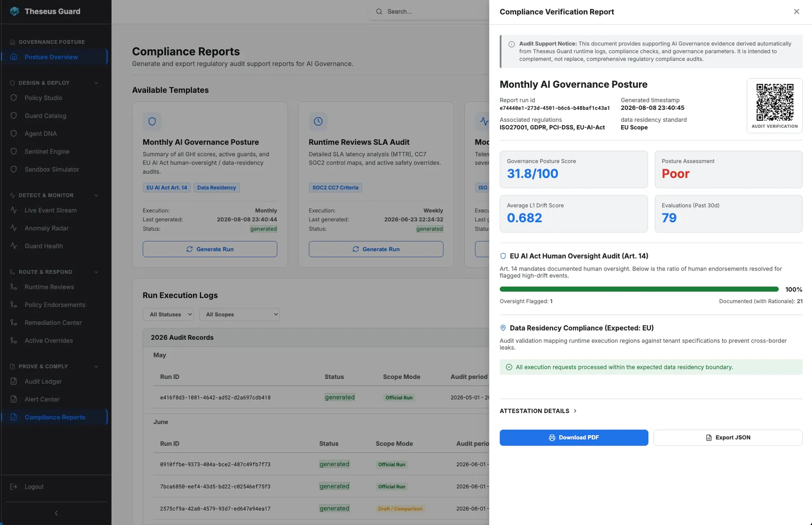Click the report run id value
Image resolution: width=812 pixels, height=525 pixels.
point(554,108)
